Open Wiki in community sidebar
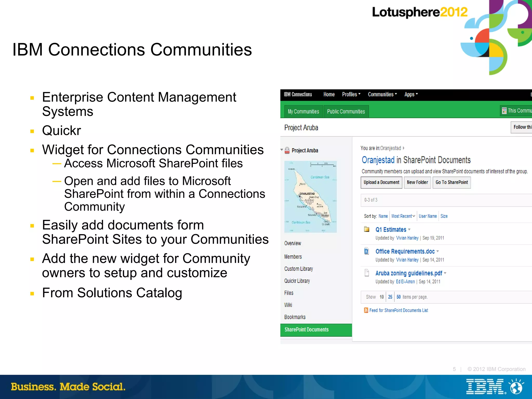Viewport: 532px width, 399px height. click(288, 305)
